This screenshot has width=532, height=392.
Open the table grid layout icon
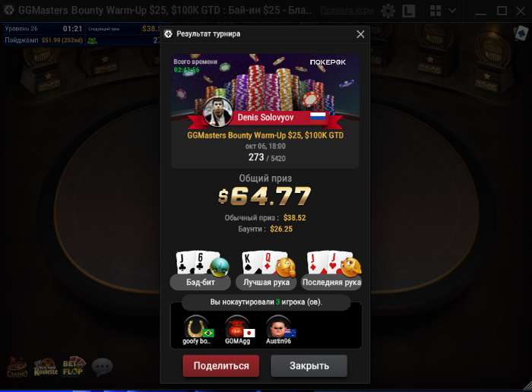click(x=435, y=11)
